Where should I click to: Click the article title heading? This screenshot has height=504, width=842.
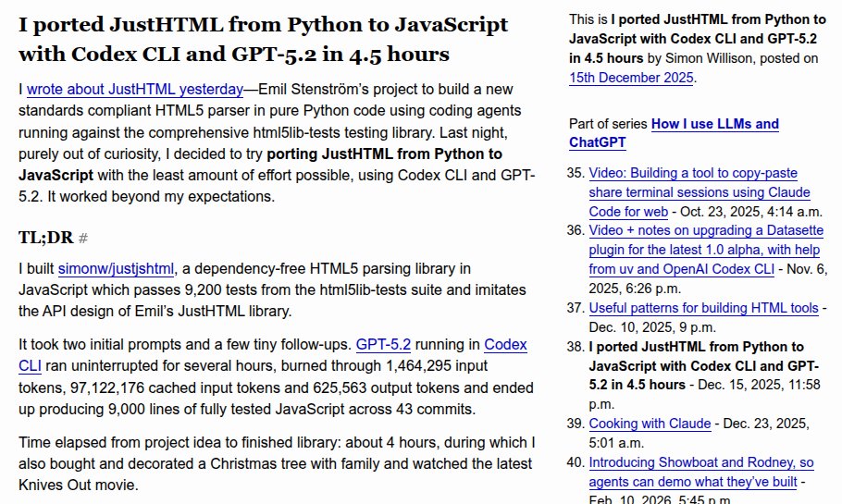pos(263,39)
